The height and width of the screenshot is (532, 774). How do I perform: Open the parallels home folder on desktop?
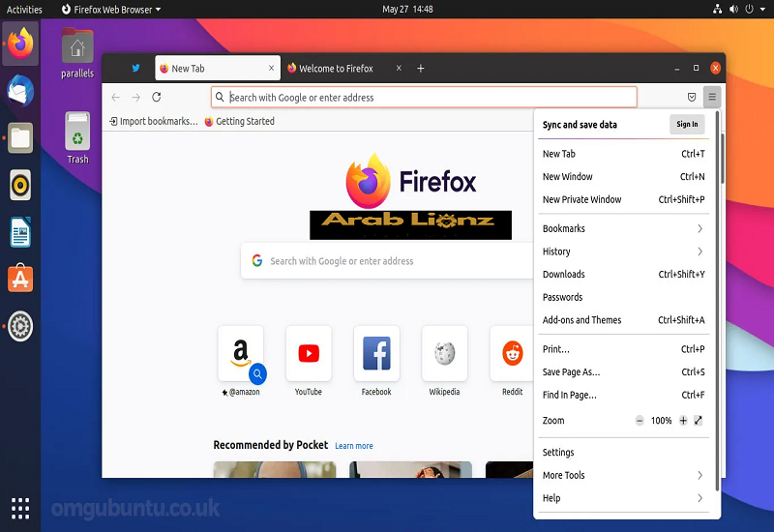point(77,53)
